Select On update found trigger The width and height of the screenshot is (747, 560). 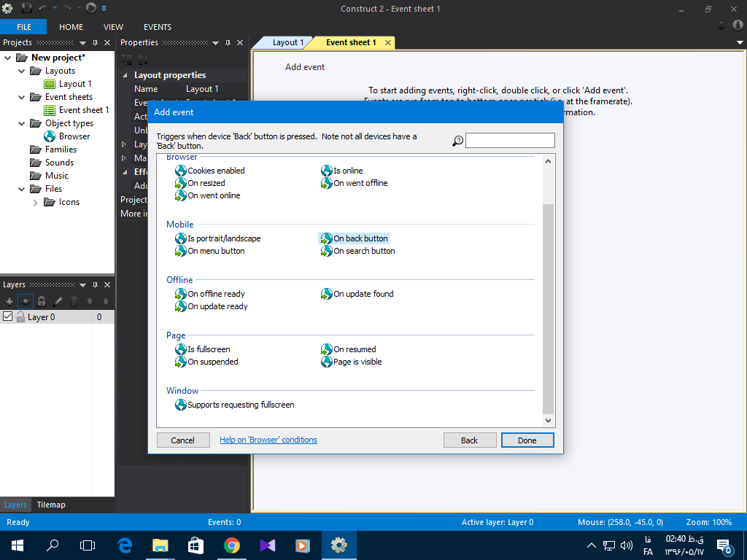click(357, 294)
